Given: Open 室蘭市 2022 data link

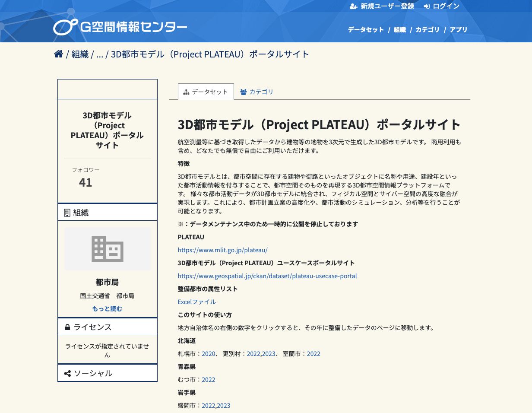Looking at the screenshot, I should coord(313,354).
